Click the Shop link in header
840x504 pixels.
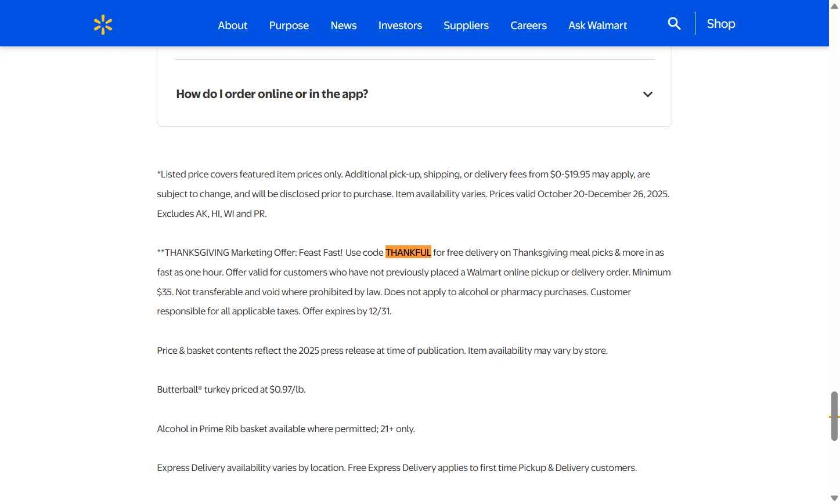tap(720, 24)
